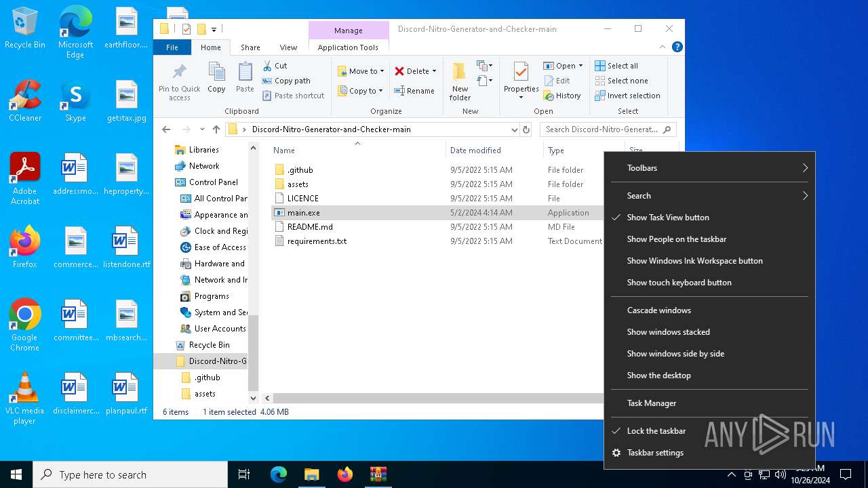Open the Explorer help question icon
868x488 pixels.
pyautogui.click(x=677, y=47)
